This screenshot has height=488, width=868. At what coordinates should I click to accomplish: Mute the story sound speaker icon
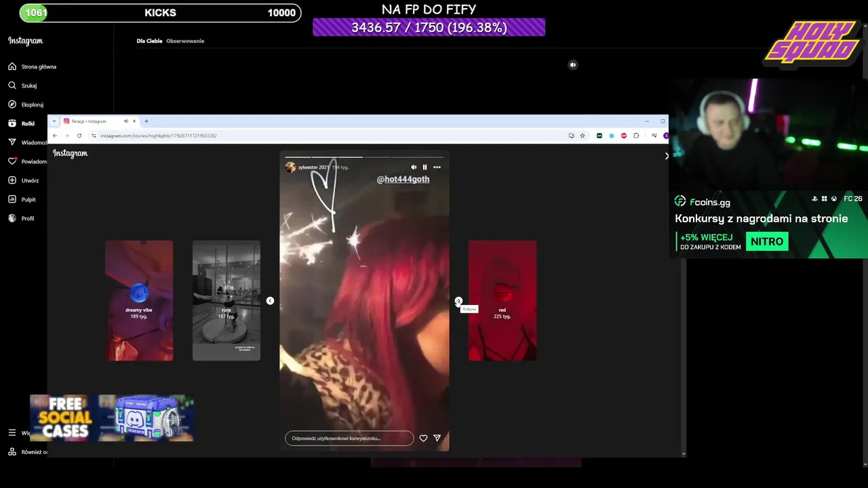coord(414,167)
